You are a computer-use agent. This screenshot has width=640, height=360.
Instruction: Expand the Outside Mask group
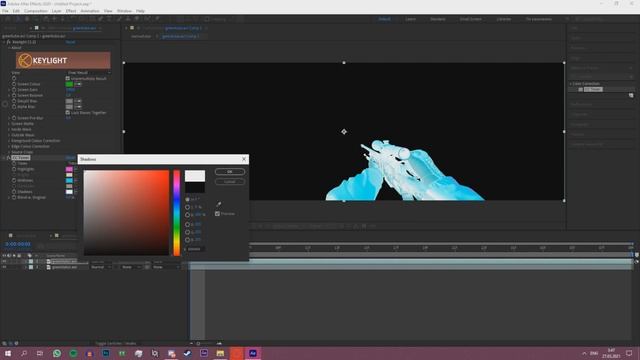click(x=9, y=135)
